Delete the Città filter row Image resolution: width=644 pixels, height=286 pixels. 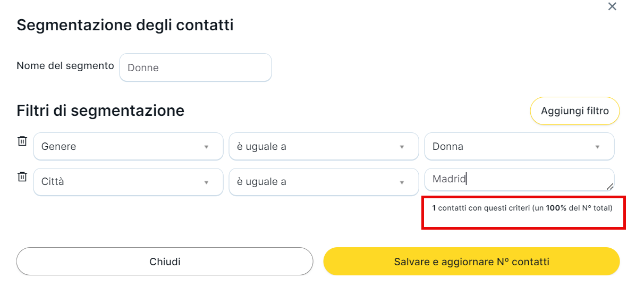(22, 176)
